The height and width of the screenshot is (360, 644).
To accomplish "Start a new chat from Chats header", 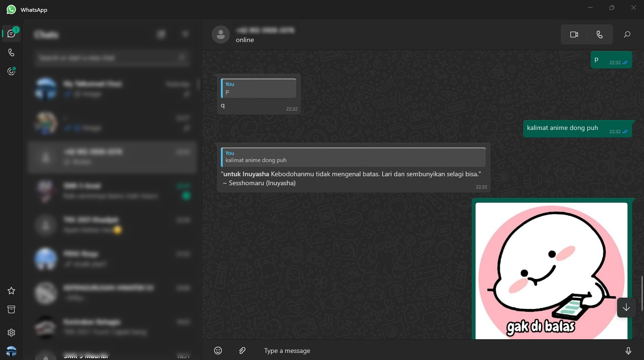I will coord(161,34).
